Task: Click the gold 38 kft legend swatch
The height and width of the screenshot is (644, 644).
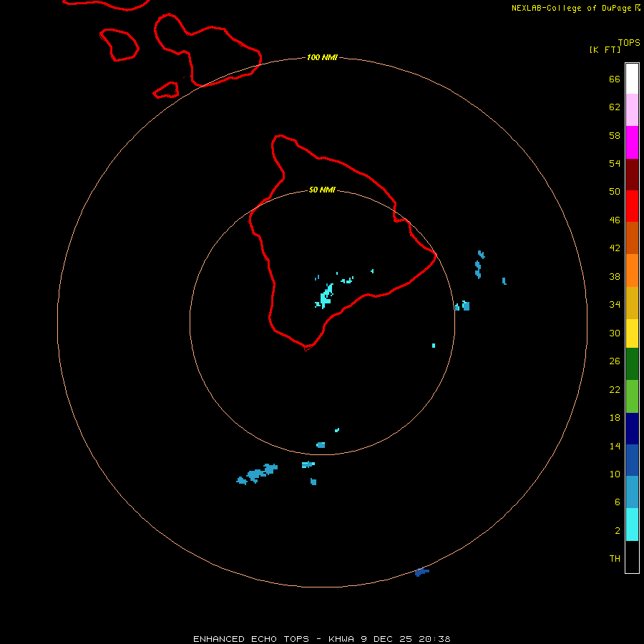Action: point(632,303)
